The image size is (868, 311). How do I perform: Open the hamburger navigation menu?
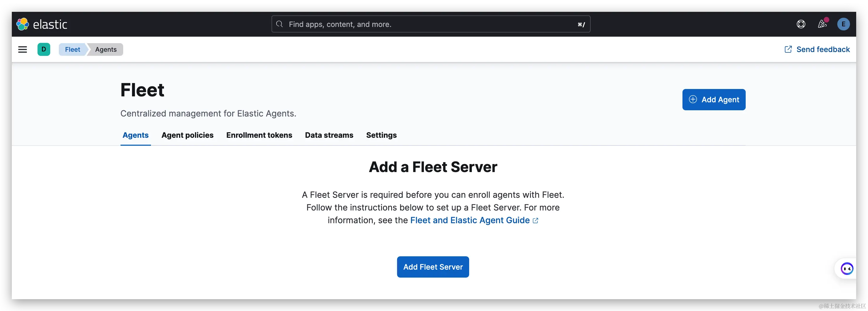coord(22,50)
